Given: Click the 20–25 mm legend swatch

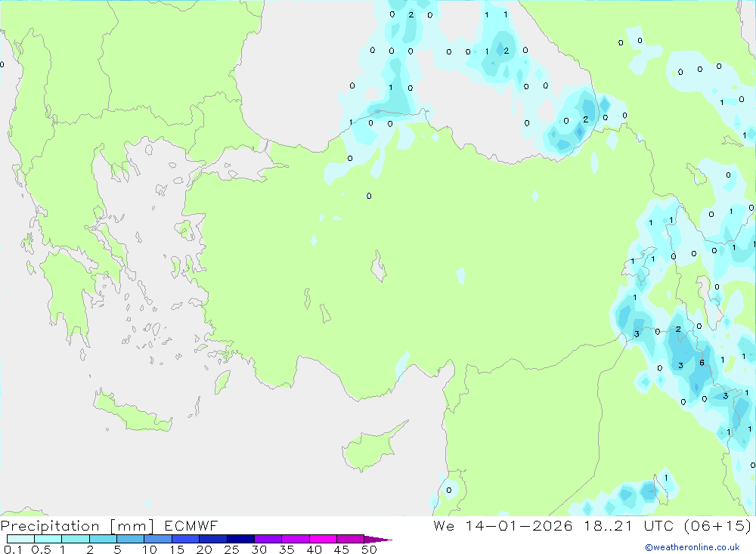Looking at the screenshot, I should point(213,539).
